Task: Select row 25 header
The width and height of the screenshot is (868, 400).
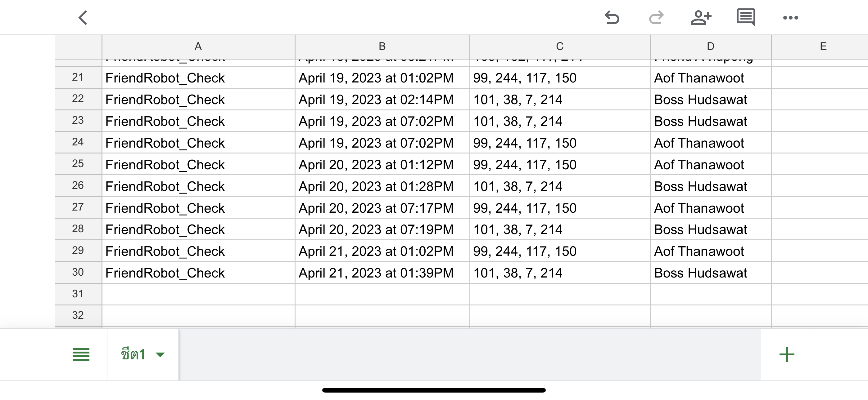Action: coord(78,164)
